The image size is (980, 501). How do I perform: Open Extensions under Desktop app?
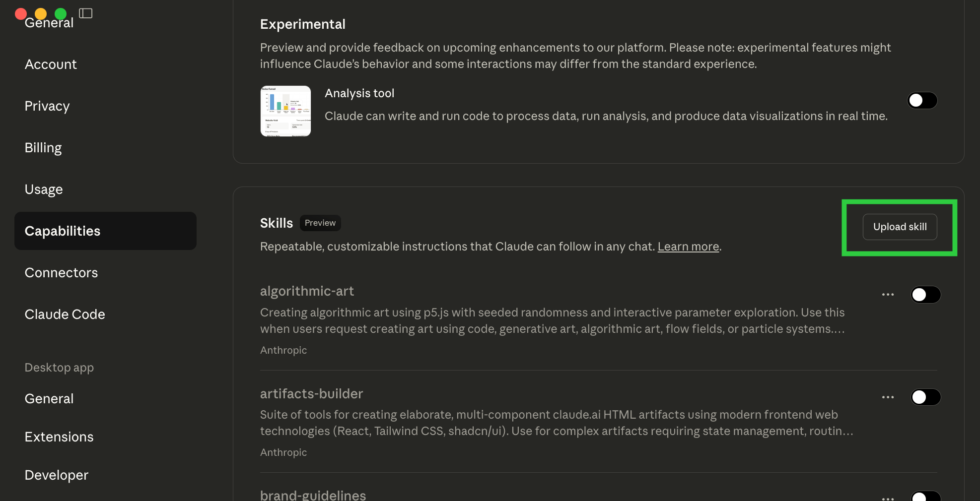(59, 437)
